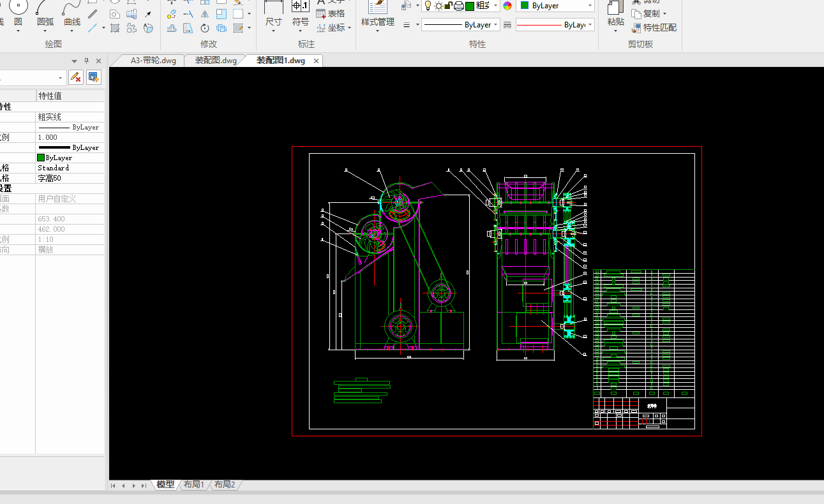Image resolution: width=824 pixels, height=504 pixels.
Task: Switch to the A3-带轮.dwg tab
Action: (x=153, y=61)
